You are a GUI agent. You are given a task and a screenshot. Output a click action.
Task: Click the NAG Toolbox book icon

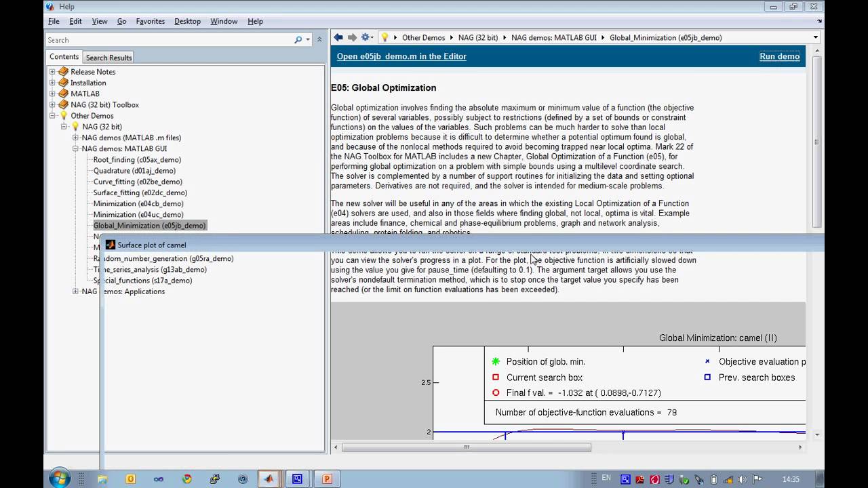(x=63, y=104)
